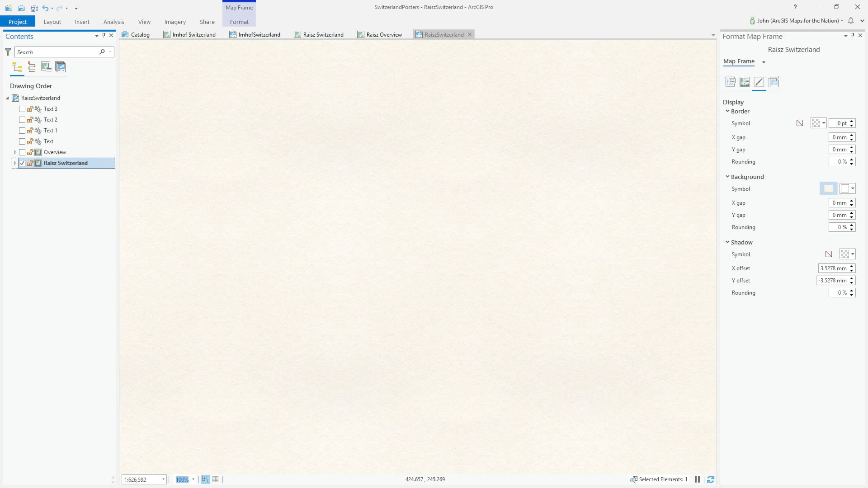Toggle visibility of the Text element
The image size is (868, 488).
tap(22, 141)
